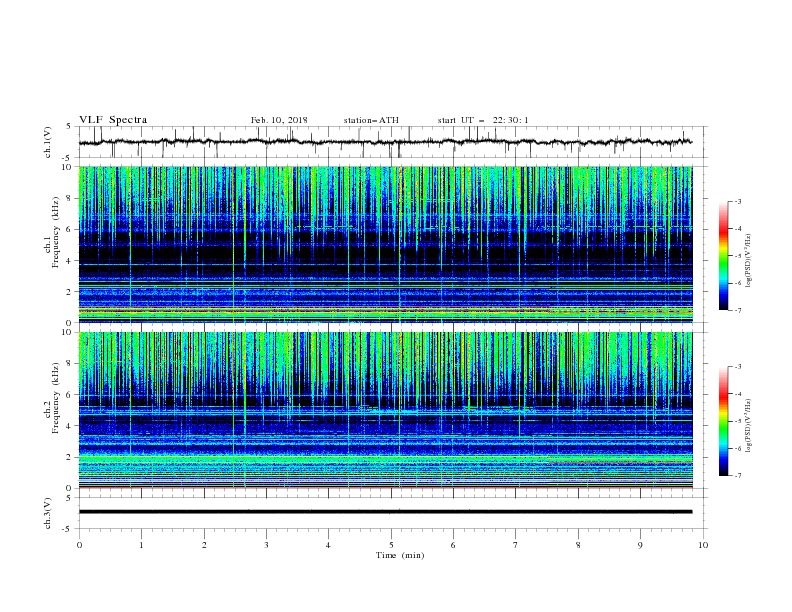Click inside the ch.2 spectrogram plot
Image resolution: width=792 pixels, height=612 pixels.
pos(385,410)
